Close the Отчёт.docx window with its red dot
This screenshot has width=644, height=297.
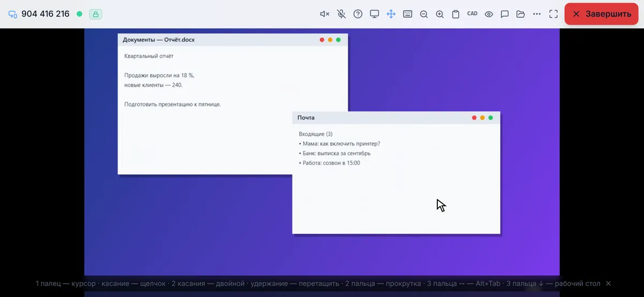pyautogui.click(x=322, y=40)
